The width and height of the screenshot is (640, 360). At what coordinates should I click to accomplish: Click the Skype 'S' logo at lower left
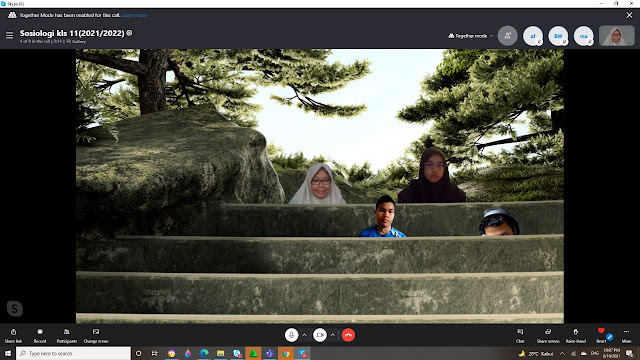point(15,309)
